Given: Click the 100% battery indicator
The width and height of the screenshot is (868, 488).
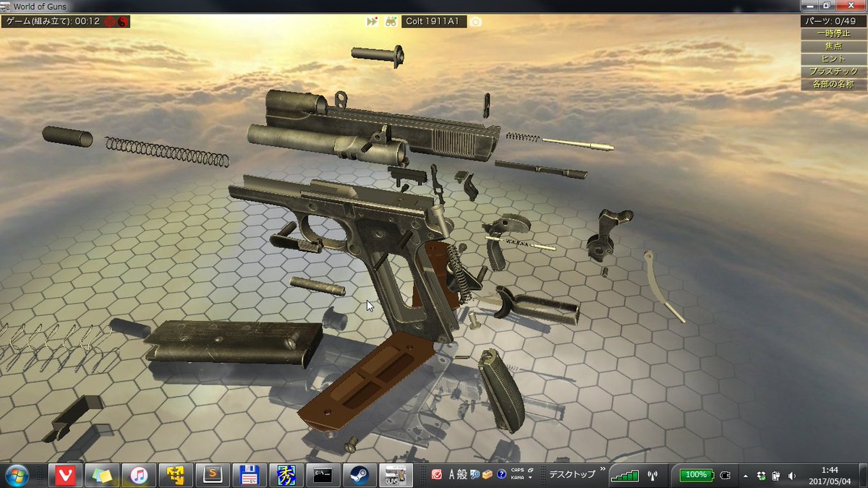Looking at the screenshot, I should 697,475.
